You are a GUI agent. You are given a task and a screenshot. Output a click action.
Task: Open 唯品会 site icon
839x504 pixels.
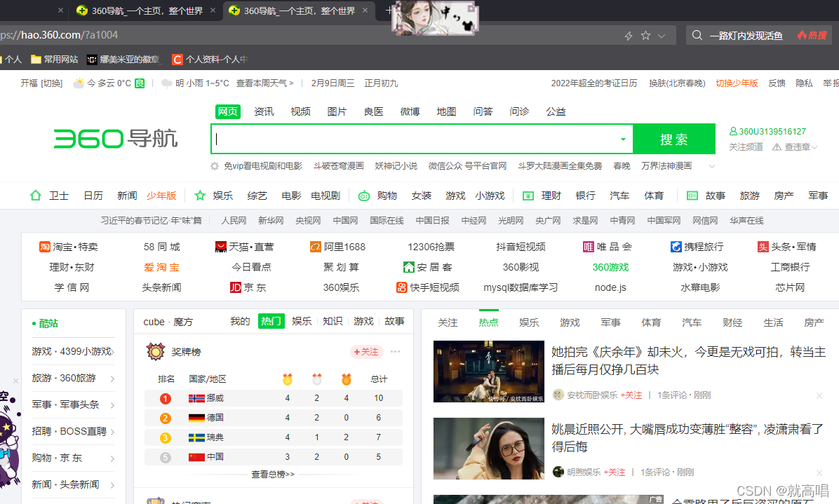(x=588, y=246)
